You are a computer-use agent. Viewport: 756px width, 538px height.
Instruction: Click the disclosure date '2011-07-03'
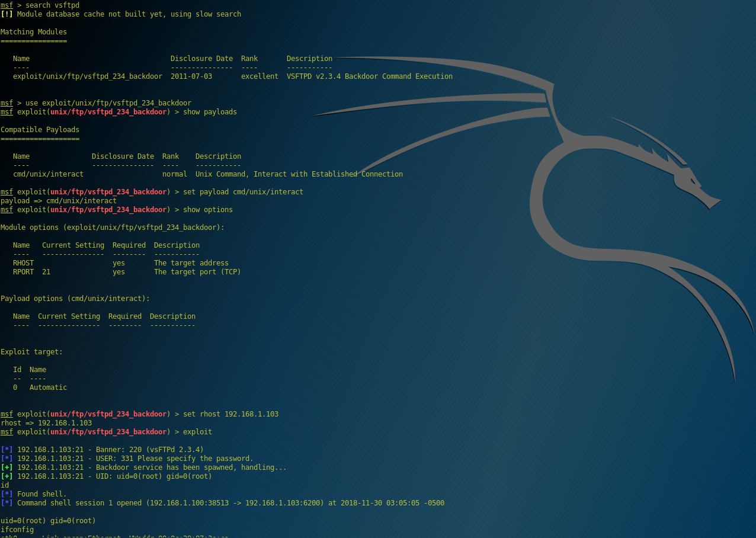[x=191, y=76]
